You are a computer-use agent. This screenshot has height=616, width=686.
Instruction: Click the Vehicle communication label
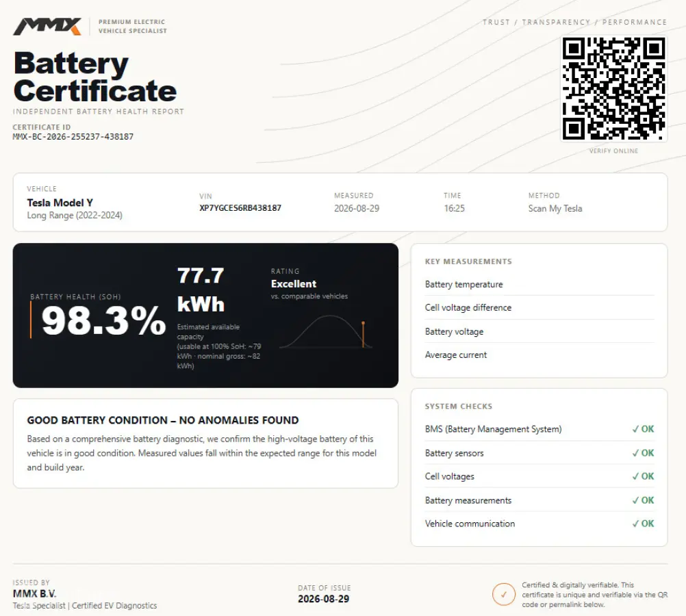coord(470,524)
